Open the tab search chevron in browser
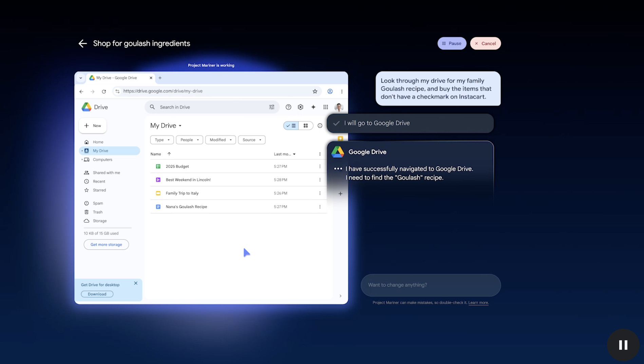This screenshot has width=644, height=364. pos(81,78)
